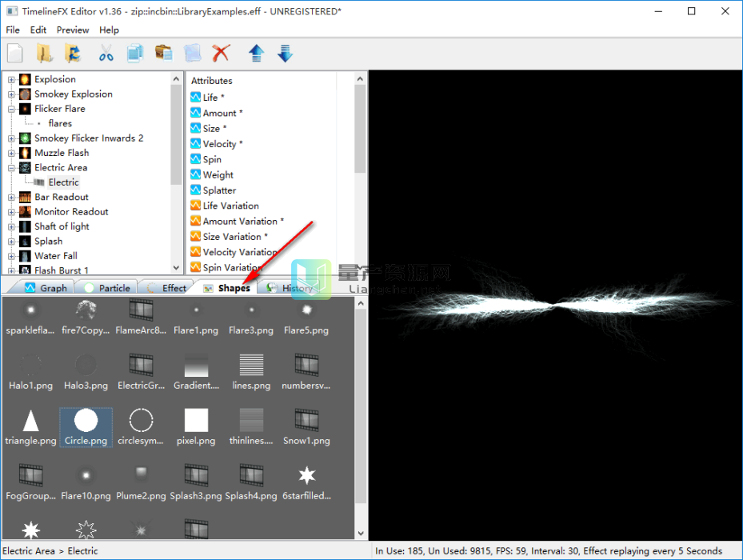This screenshot has height=560, width=743.
Task: Cut selection using scissors icon
Action: pyautogui.click(x=106, y=53)
